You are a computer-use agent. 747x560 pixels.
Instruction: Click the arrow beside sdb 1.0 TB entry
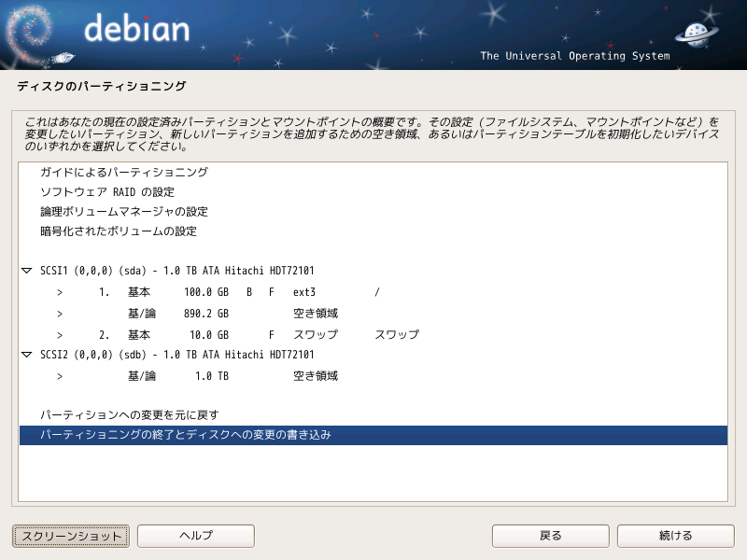tap(60, 376)
